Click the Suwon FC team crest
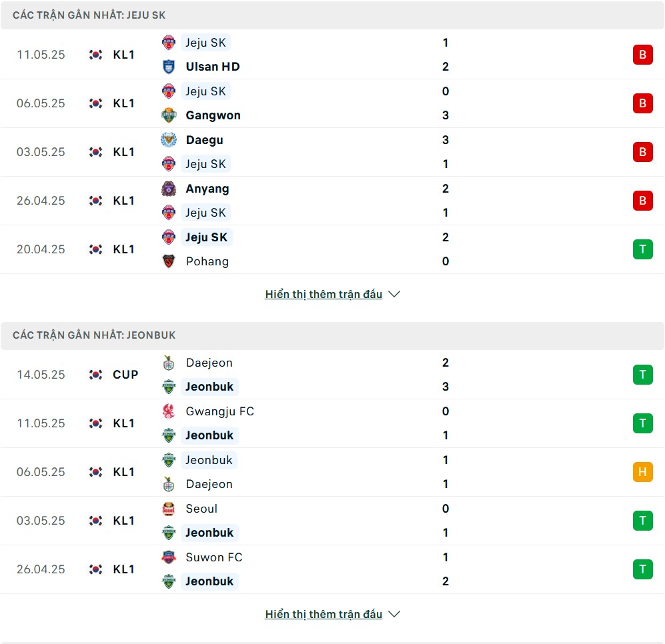Image resolution: width=665 pixels, height=644 pixels. [x=169, y=557]
